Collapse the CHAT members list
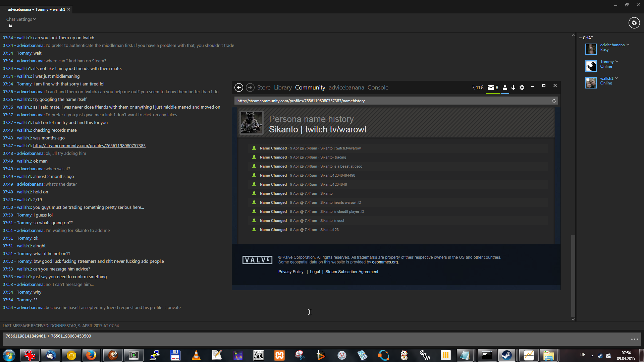This screenshot has height=362, width=644. point(580,38)
